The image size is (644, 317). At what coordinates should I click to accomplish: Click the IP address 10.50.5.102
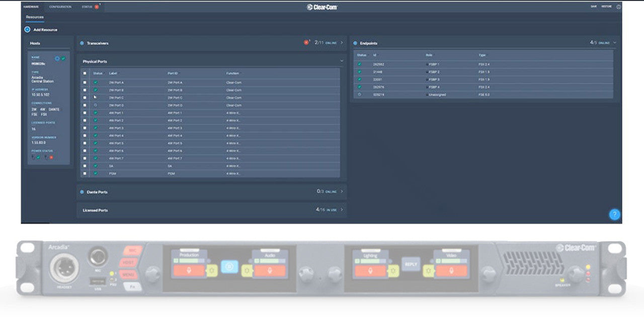coord(39,94)
